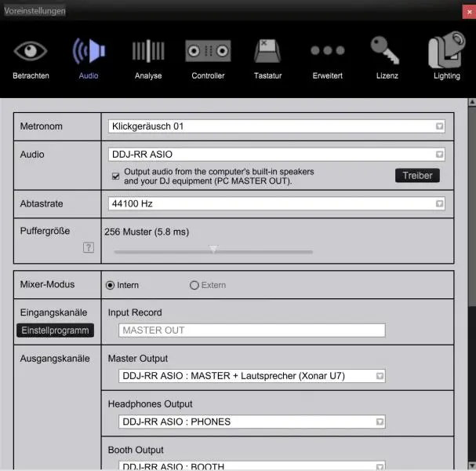This screenshot has width=476, height=471.
Task: Click the Puffergröße buffer size slider handle
Action: click(213, 250)
